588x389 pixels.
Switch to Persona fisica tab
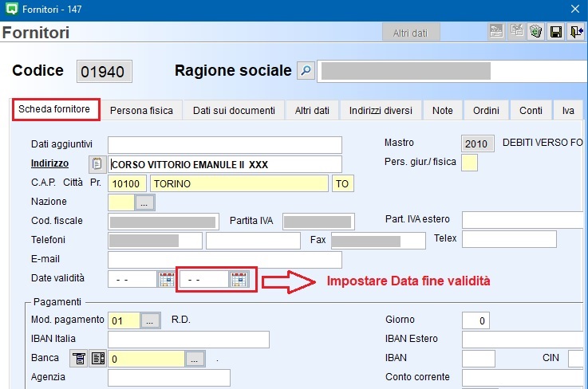coord(141,111)
